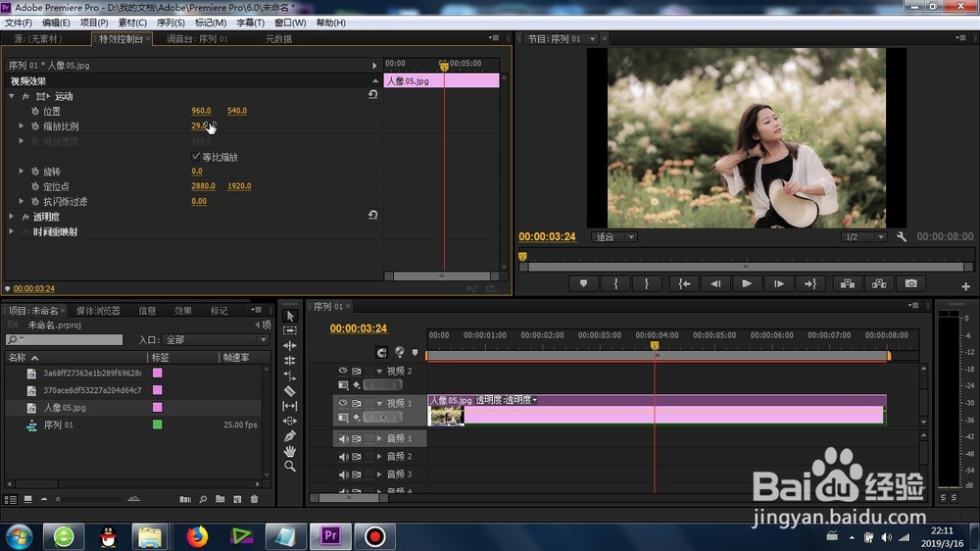Expand Audio 1 track
This screenshot has width=980, height=551.
(379, 438)
